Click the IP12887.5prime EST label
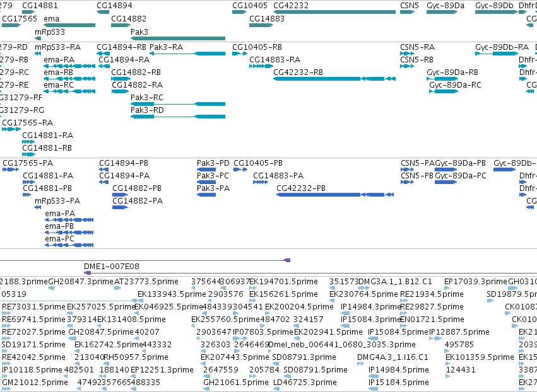 459,332
